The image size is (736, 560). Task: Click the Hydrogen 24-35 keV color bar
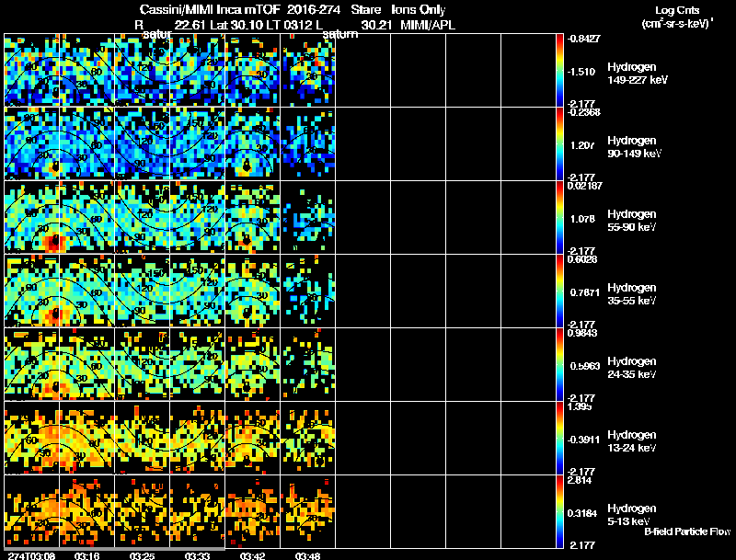point(559,364)
